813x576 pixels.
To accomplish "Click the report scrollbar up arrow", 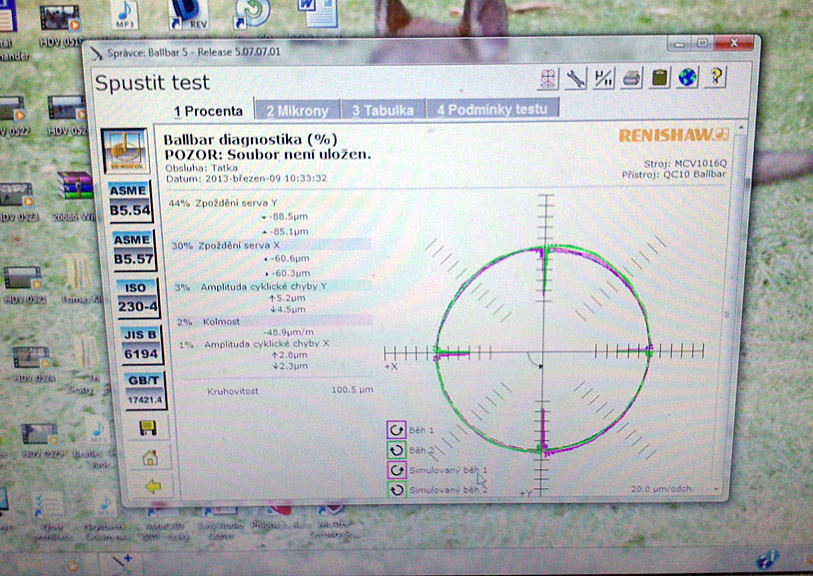I will pos(740,128).
